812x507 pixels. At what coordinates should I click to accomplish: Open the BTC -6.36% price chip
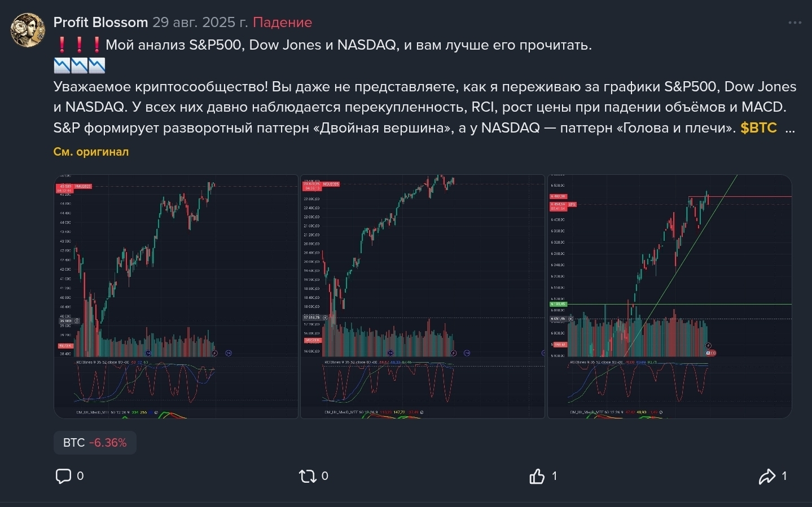point(95,443)
